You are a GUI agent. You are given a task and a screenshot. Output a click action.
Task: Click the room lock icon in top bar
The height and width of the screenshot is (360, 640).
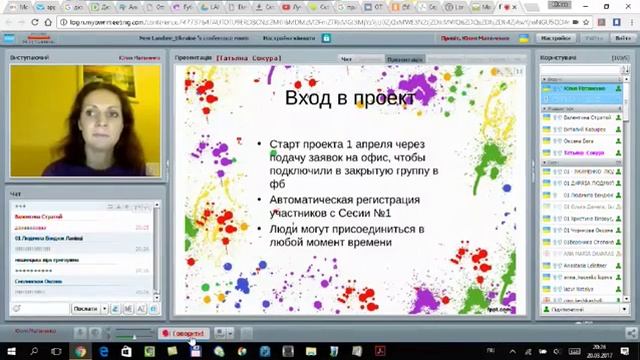tap(326, 38)
